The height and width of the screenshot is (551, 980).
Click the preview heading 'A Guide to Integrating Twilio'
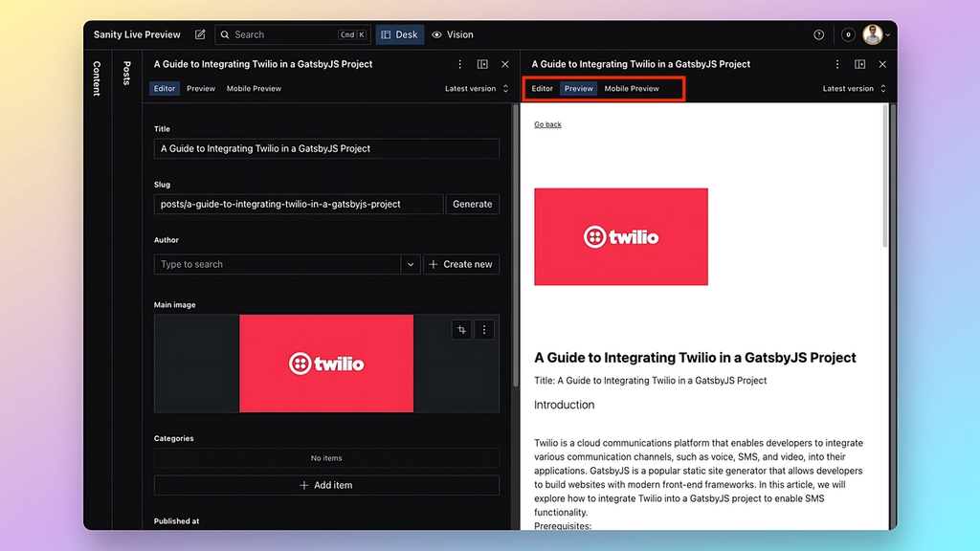coord(695,358)
